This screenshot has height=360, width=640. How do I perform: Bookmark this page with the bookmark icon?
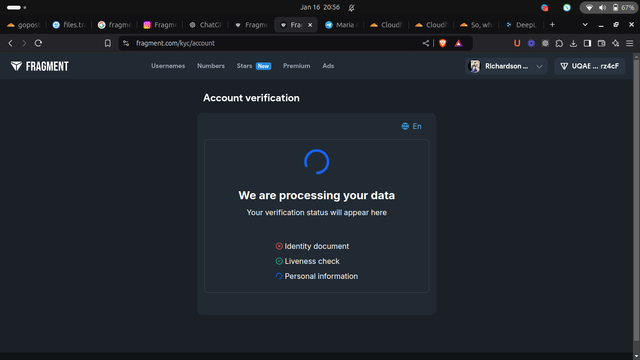[108, 43]
